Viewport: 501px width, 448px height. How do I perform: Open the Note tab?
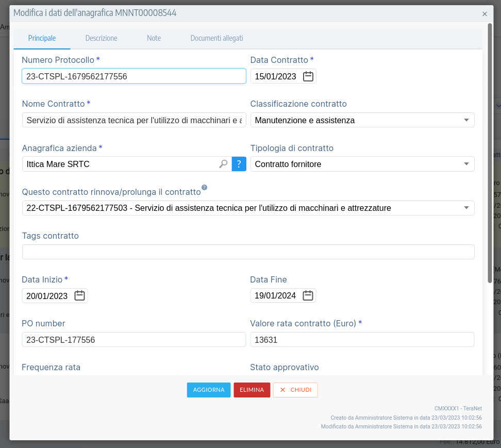pos(154,38)
